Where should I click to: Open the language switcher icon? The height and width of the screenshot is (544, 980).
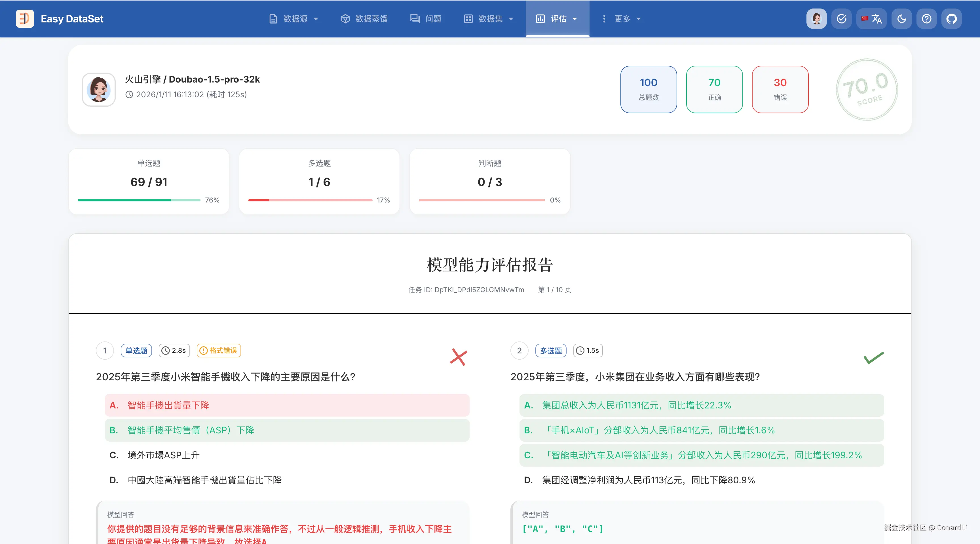pyautogui.click(x=872, y=19)
